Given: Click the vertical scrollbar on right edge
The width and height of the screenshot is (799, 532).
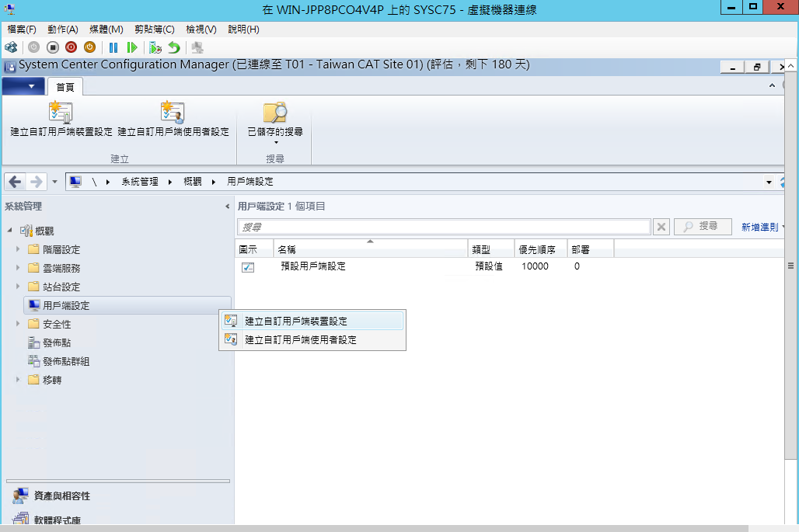Looking at the screenshot, I should (790, 265).
